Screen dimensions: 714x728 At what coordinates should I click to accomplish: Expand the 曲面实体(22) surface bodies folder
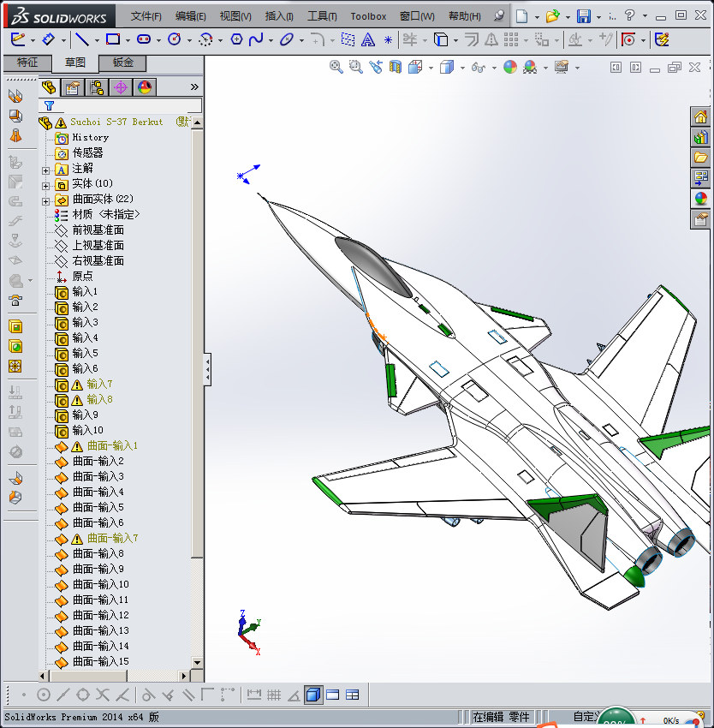tap(45, 201)
